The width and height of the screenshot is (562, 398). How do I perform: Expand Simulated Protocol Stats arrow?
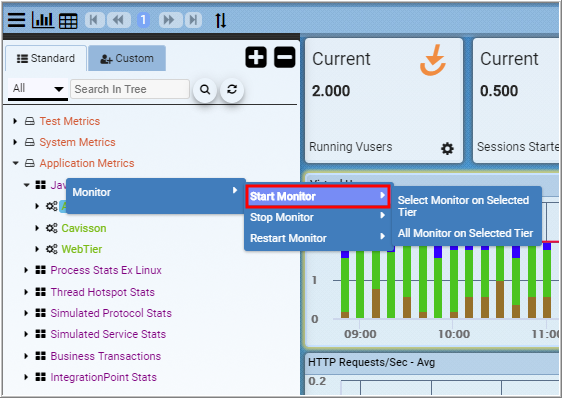coord(26,313)
